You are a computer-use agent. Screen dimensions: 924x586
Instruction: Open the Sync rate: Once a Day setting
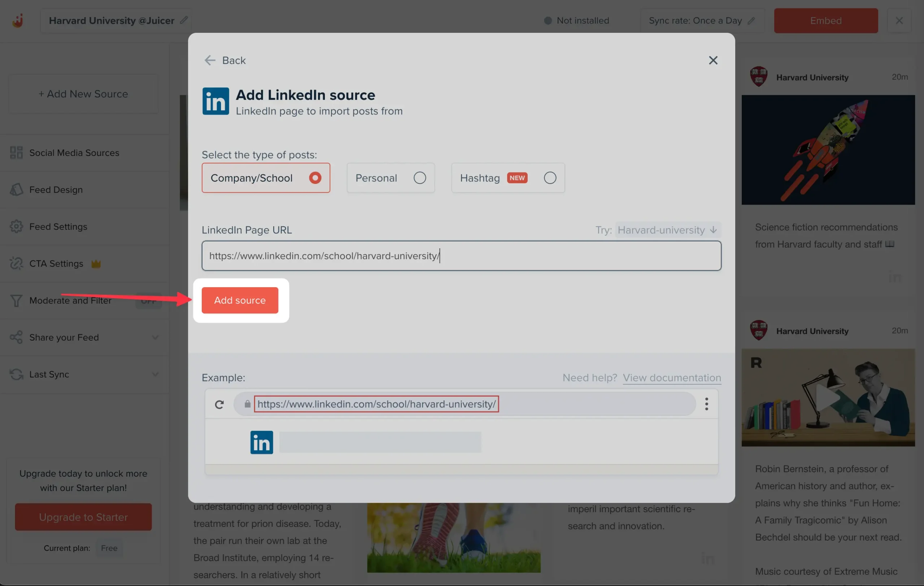point(702,20)
